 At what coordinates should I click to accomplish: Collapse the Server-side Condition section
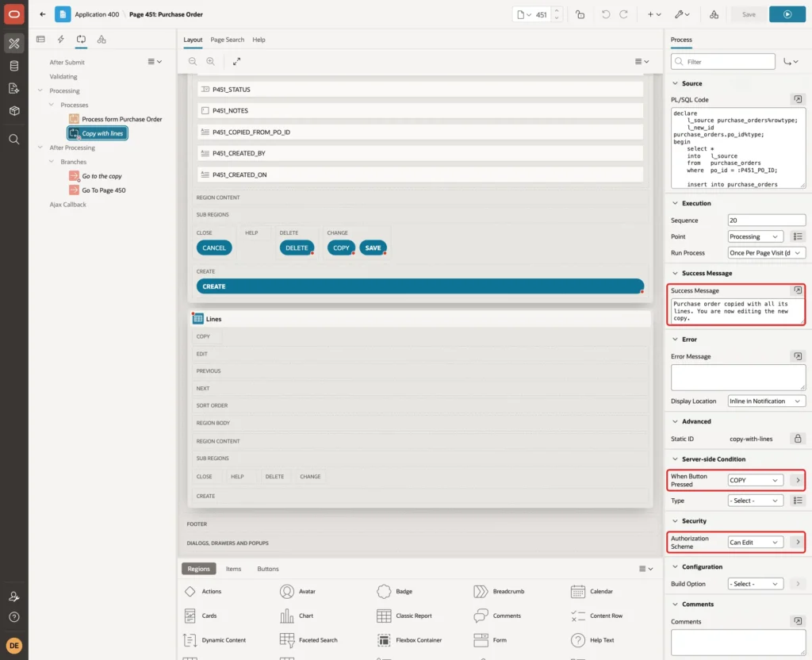(675, 459)
